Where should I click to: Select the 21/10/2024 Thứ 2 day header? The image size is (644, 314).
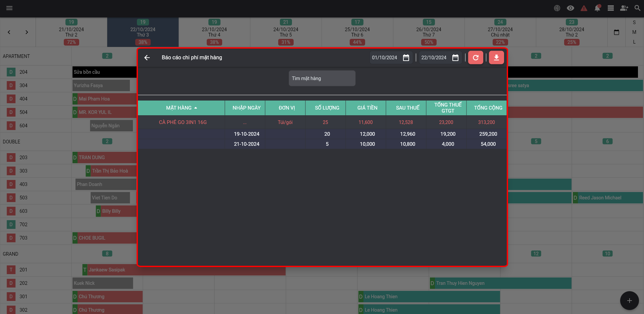[x=71, y=32]
